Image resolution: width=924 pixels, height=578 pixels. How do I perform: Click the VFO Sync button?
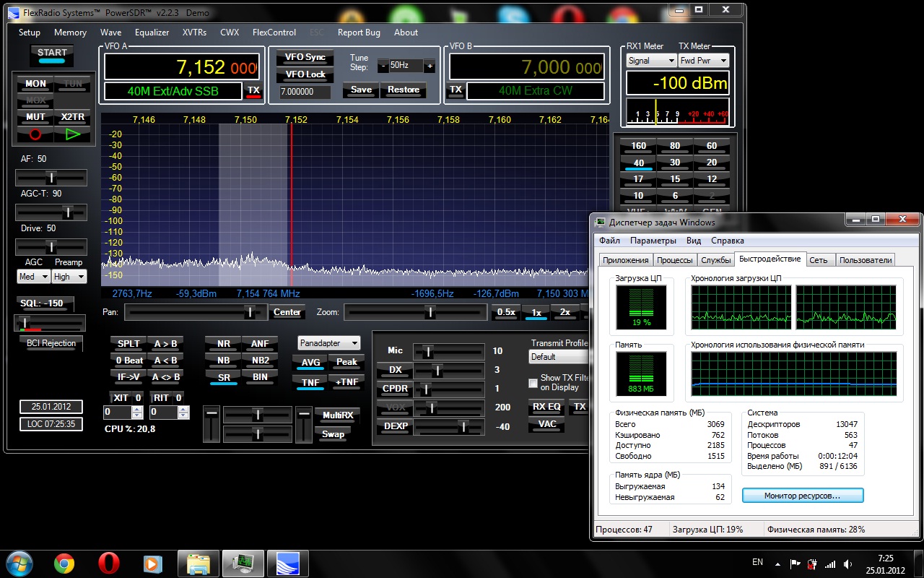pyautogui.click(x=305, y=57)
